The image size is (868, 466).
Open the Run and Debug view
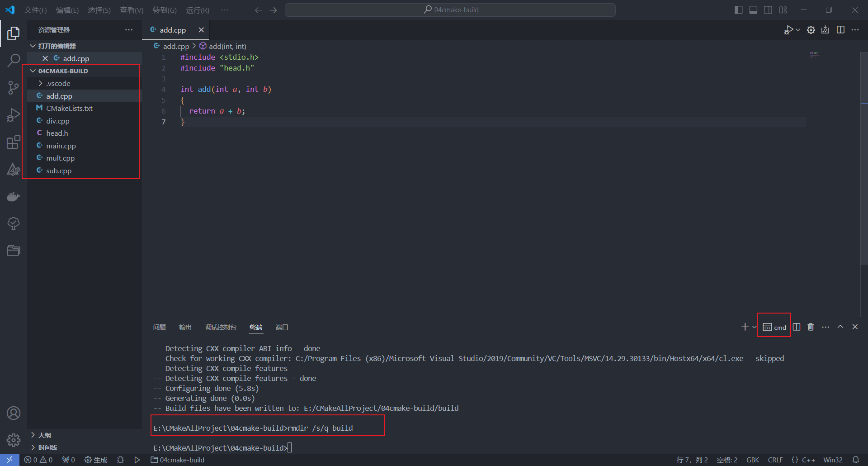[x=14, y=115]
